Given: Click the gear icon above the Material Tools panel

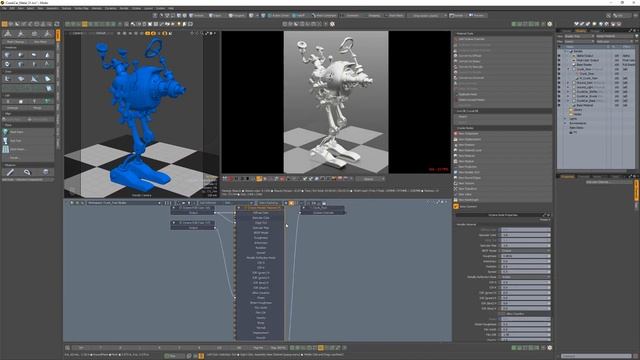Looking at the screenshot, I should (x=549, y=24).
